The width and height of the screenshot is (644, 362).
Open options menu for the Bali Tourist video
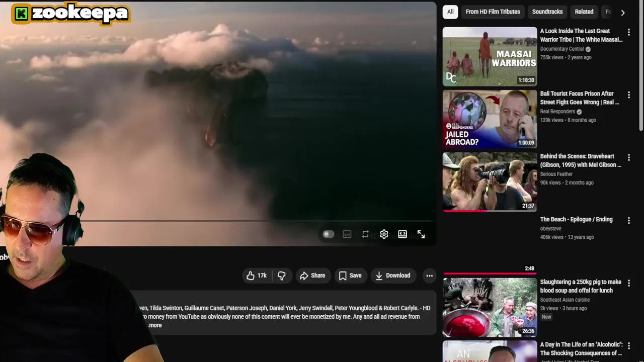click(628, 95)
